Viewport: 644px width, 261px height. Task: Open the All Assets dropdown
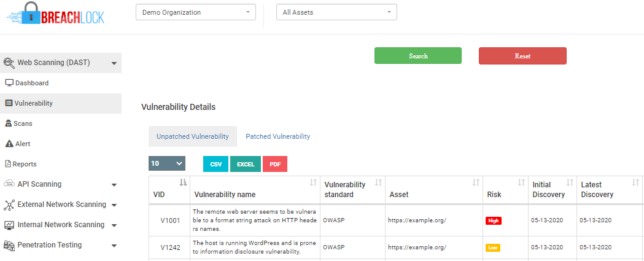[337, 12]
